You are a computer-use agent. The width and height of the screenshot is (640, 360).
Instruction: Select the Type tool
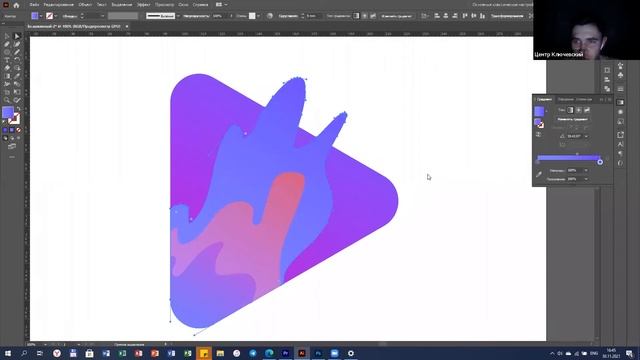tap(7, 60)
